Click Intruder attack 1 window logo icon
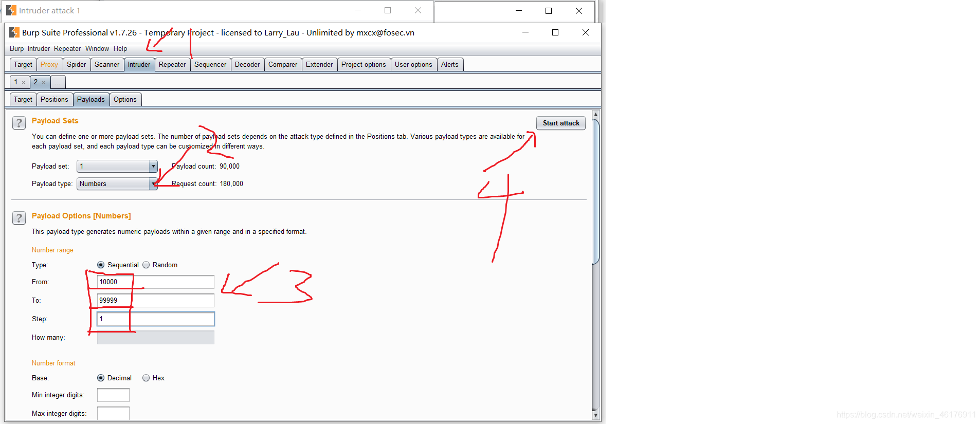Viewport: 980px width, 424px height. (x=11, y=10)
